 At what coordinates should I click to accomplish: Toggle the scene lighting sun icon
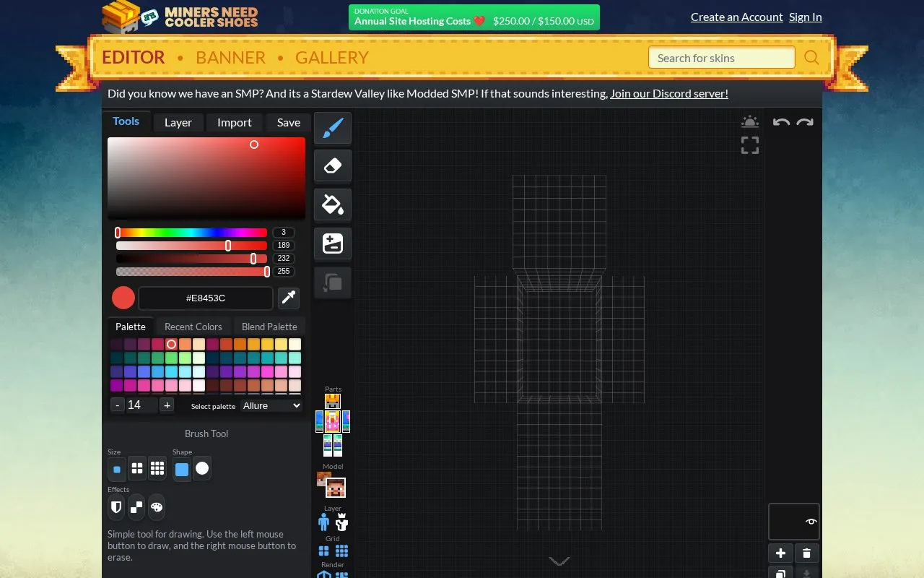click(750, 121)
